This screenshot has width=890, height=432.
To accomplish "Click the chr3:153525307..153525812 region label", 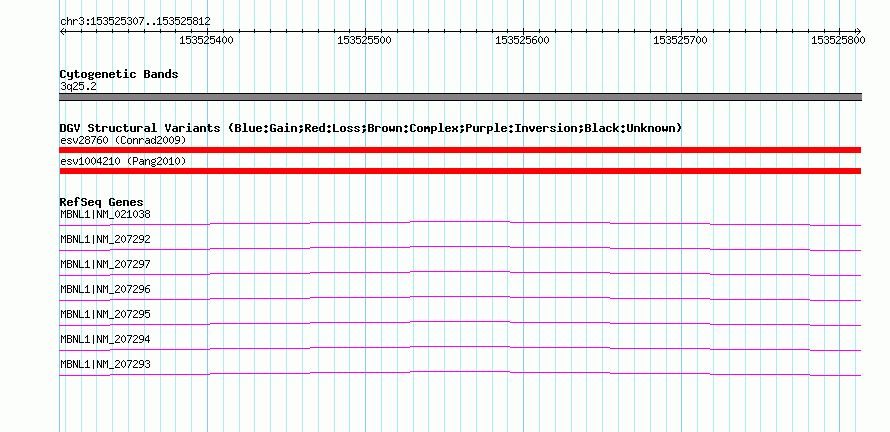I will [135, 22].
